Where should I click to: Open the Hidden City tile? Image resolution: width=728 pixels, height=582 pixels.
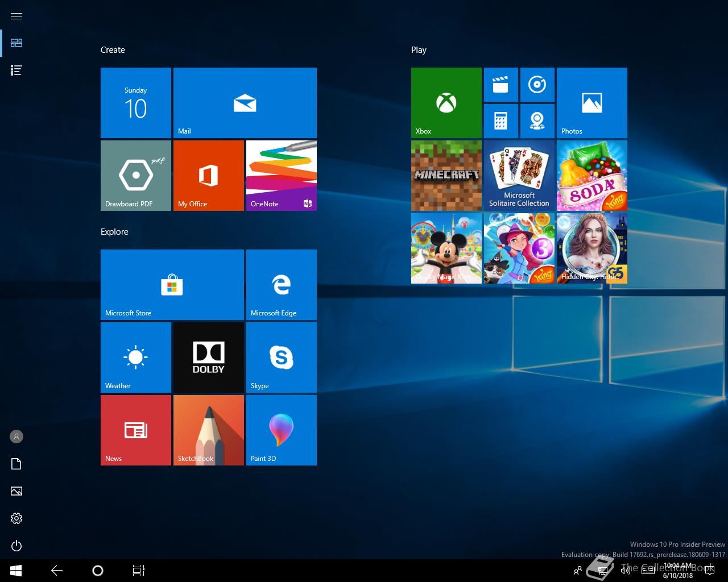(x=592, y=248)
